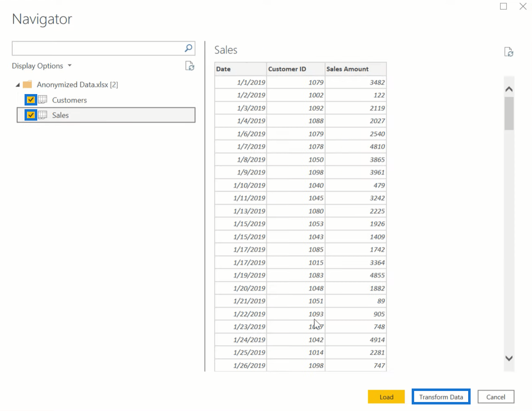
Task: Click the Cancel button
Action: point(496,397)
